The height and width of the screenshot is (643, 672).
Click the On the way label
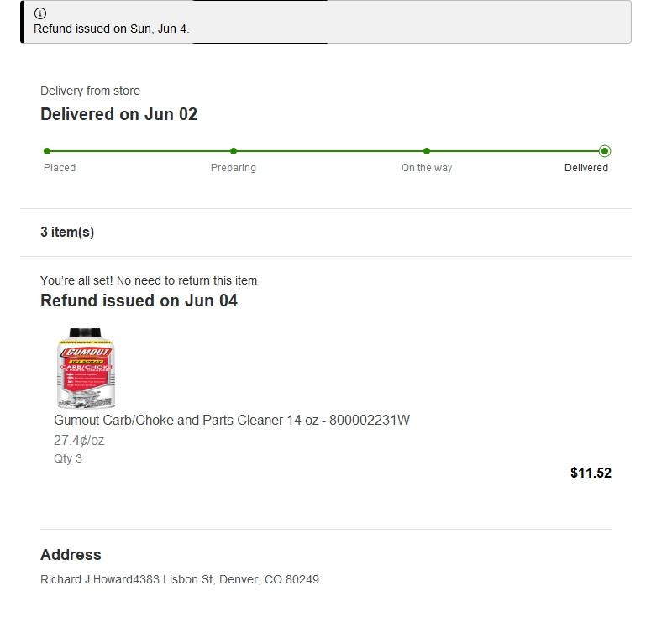[427, 168]
